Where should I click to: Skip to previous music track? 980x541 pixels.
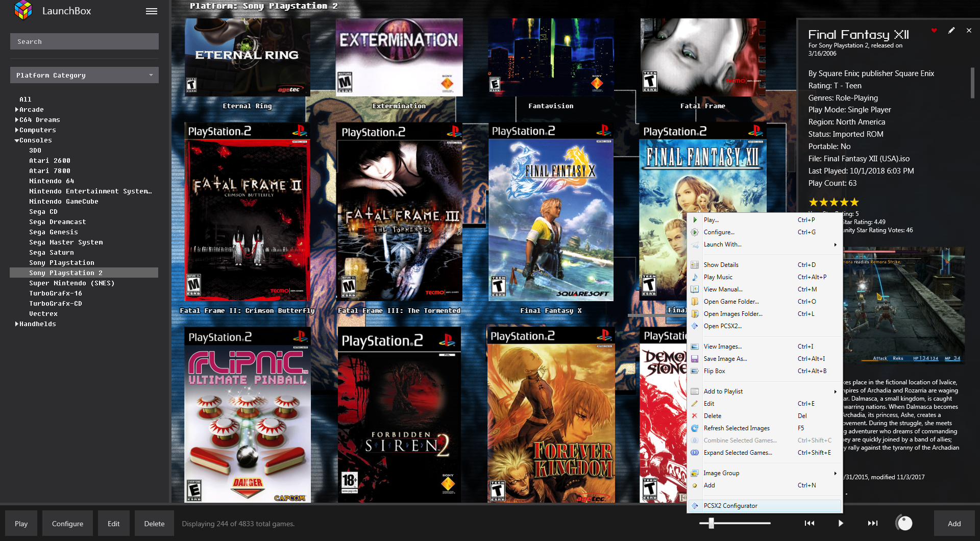click(810, 523)
